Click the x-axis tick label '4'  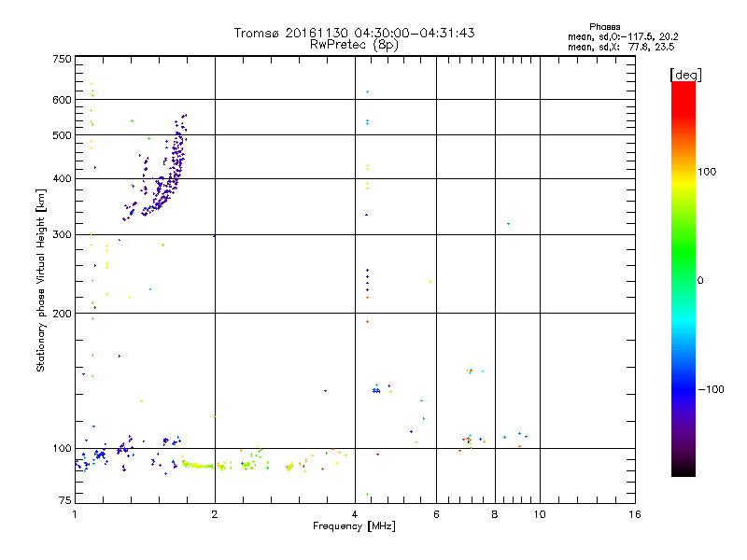coord(355,514)
